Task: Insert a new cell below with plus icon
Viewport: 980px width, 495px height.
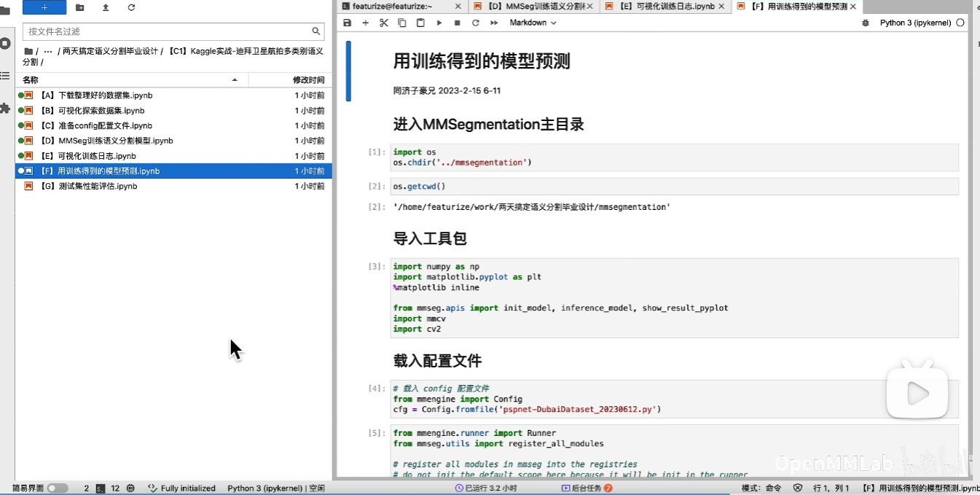Action: coord(366,23)
